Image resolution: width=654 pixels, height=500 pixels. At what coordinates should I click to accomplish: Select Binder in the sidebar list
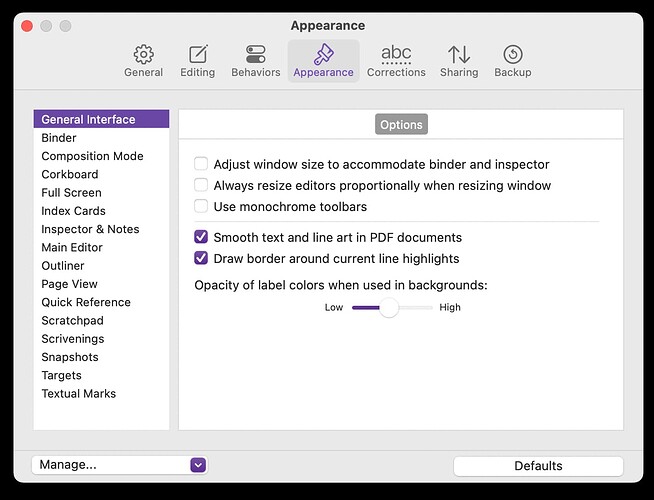(101, 138)
